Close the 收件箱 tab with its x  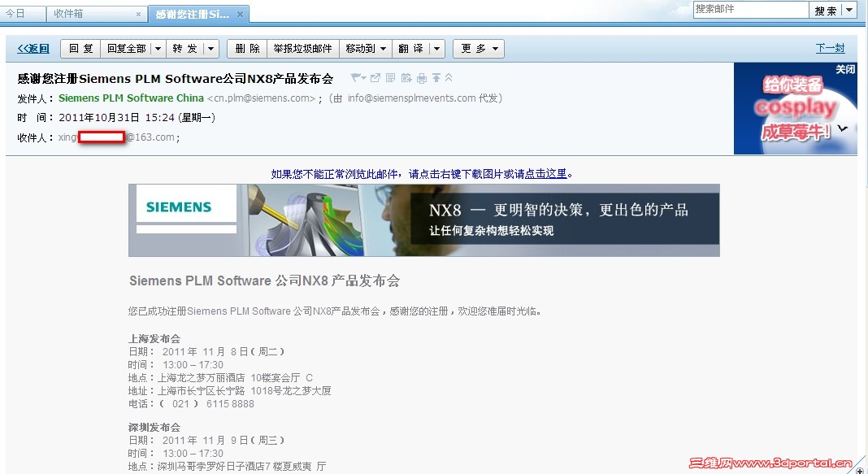pyautogui.click(x=138, y=15)
